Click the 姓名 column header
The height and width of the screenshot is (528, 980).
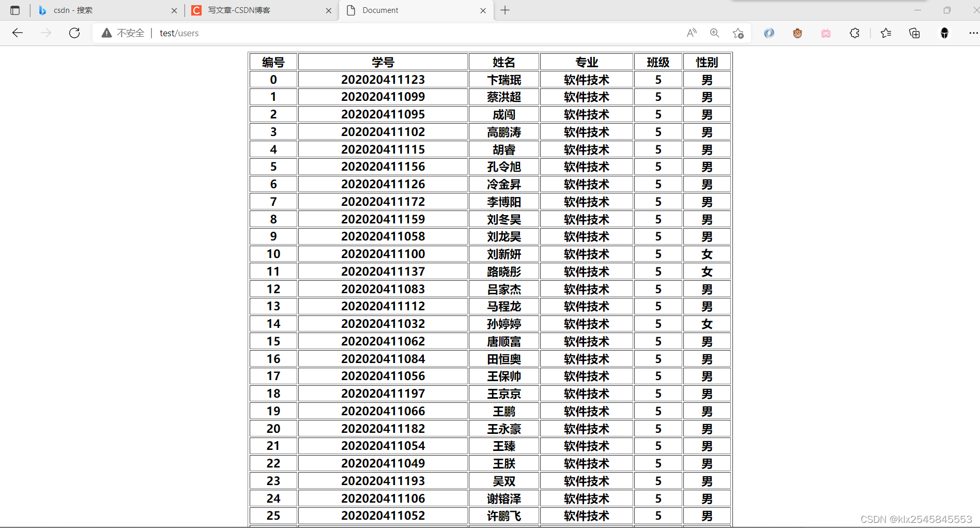[504, 62]
